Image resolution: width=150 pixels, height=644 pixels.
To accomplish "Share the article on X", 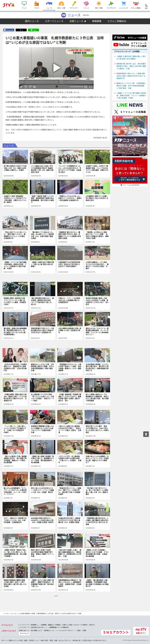I will coord(21,30).
